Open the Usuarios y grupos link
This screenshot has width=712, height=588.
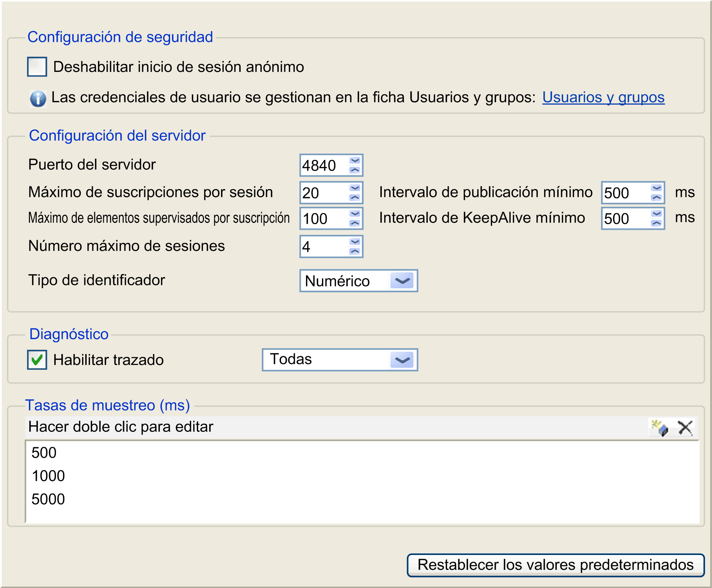[603, 97]
